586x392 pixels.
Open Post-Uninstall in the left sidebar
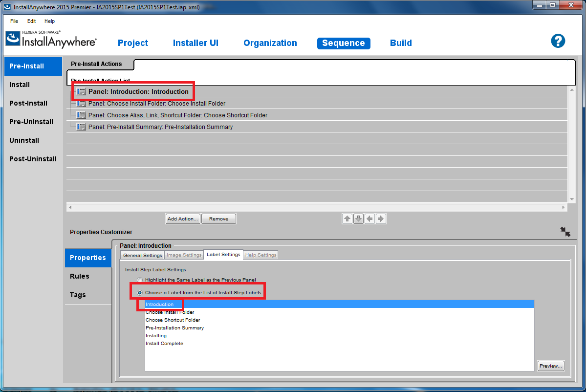point(33,159)
